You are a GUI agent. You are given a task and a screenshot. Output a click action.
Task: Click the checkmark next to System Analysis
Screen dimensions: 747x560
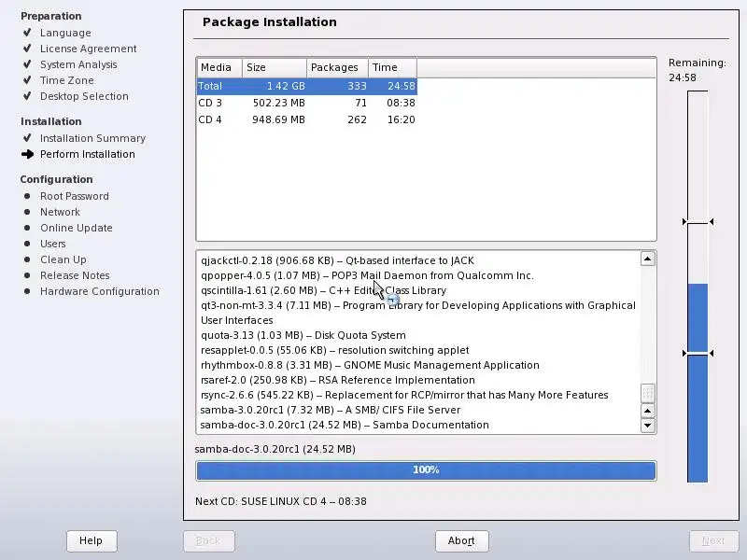(x=27, y=63)
